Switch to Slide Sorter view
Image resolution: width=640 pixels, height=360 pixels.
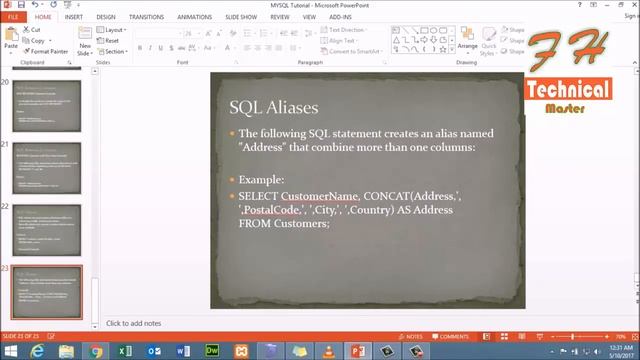(x=504, y=337)
